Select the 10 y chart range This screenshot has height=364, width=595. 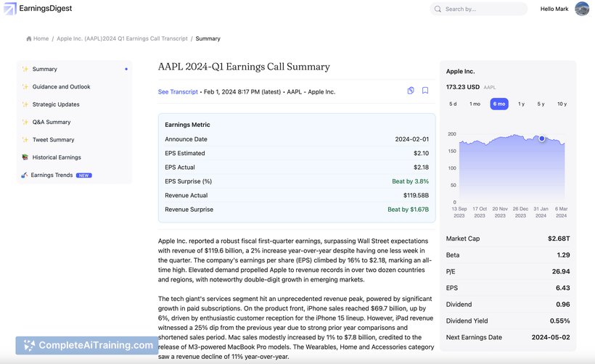pyautogui.click(x=562, y=104)
